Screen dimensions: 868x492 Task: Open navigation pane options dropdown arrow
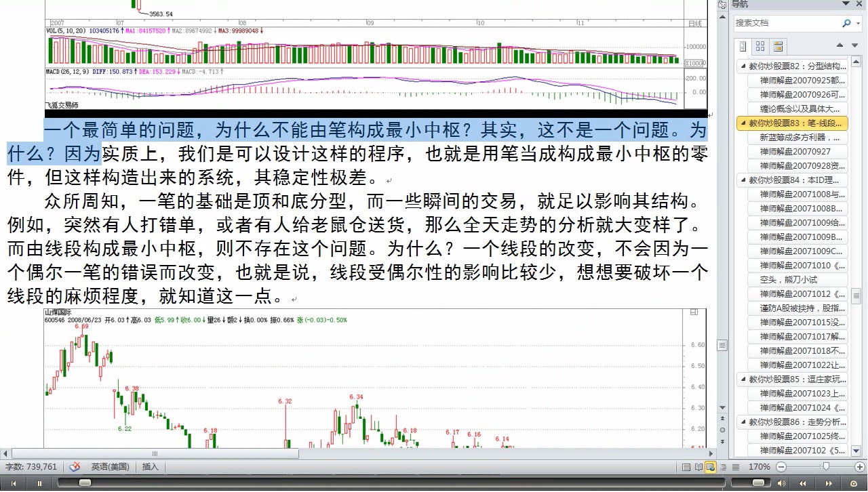coord(845,4)
